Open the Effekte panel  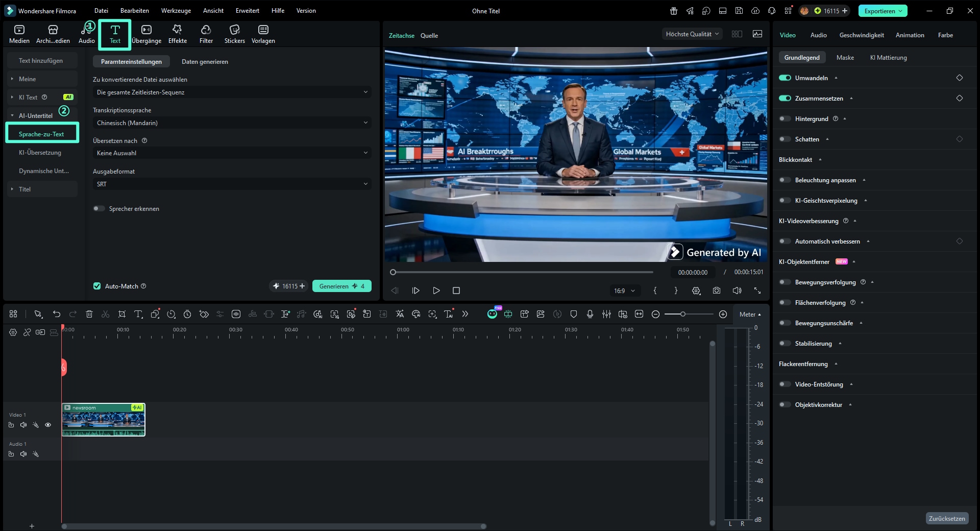click(x=177, y=34)
